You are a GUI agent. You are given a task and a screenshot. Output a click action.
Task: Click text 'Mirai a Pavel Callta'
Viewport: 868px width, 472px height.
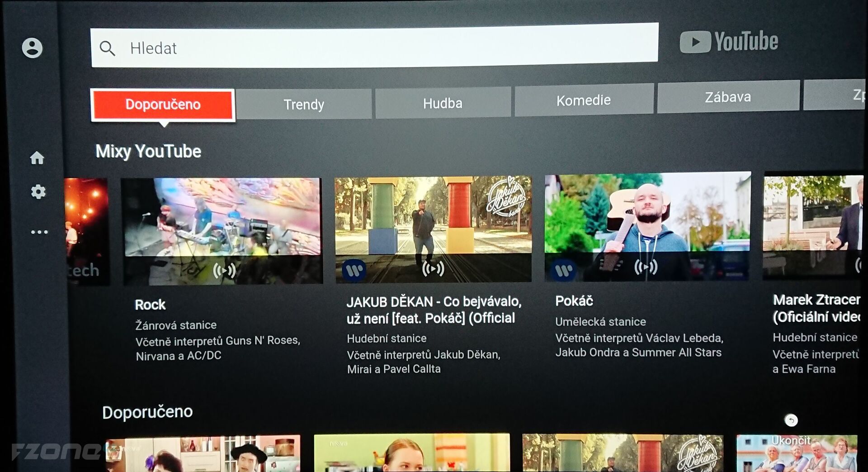pos(394,369)
